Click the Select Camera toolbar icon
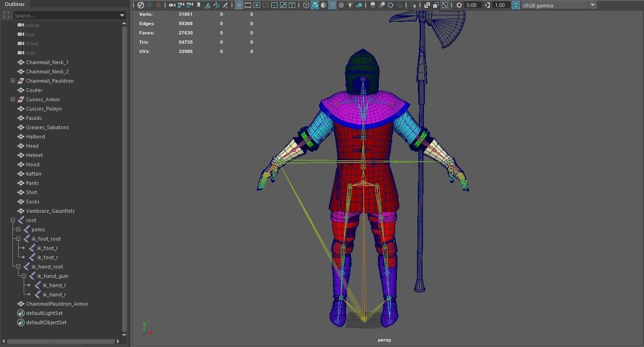Image resolution: width=644 pixels, height=347 pixels. tap(172, 5)
